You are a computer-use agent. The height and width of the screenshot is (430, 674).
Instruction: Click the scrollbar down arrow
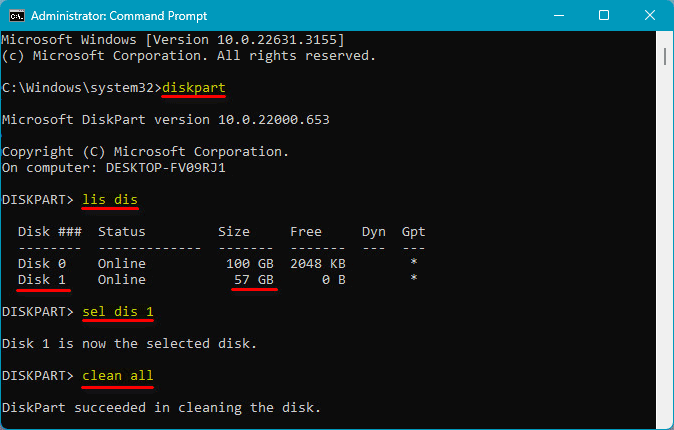point(667,423)
